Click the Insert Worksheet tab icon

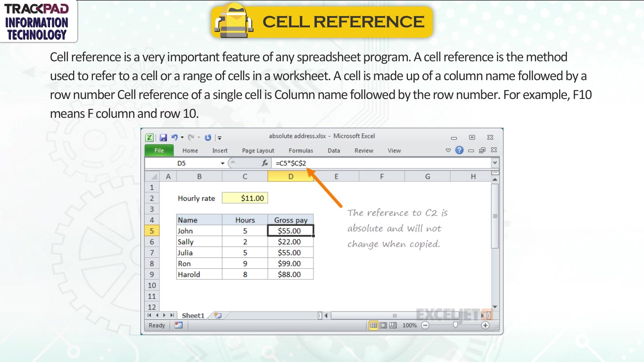coord(218,315)
